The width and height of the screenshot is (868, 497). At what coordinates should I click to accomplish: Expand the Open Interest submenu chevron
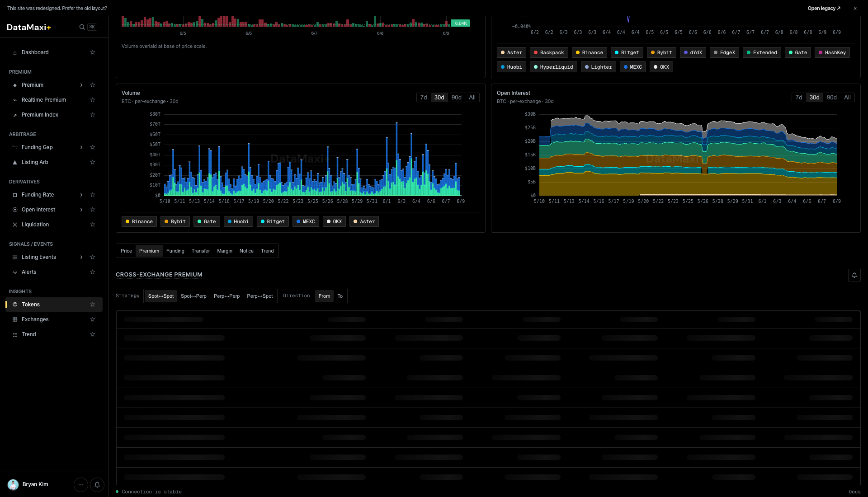(81, 210)
